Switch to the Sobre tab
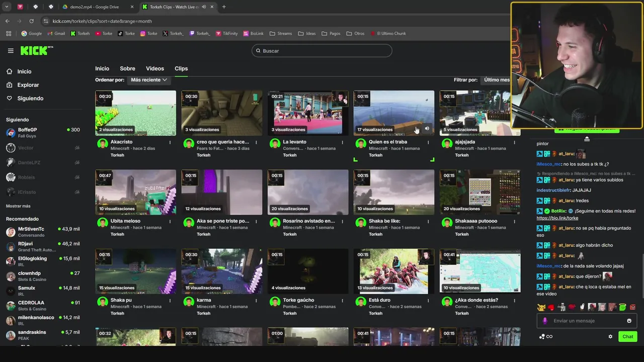 point(127,68)
